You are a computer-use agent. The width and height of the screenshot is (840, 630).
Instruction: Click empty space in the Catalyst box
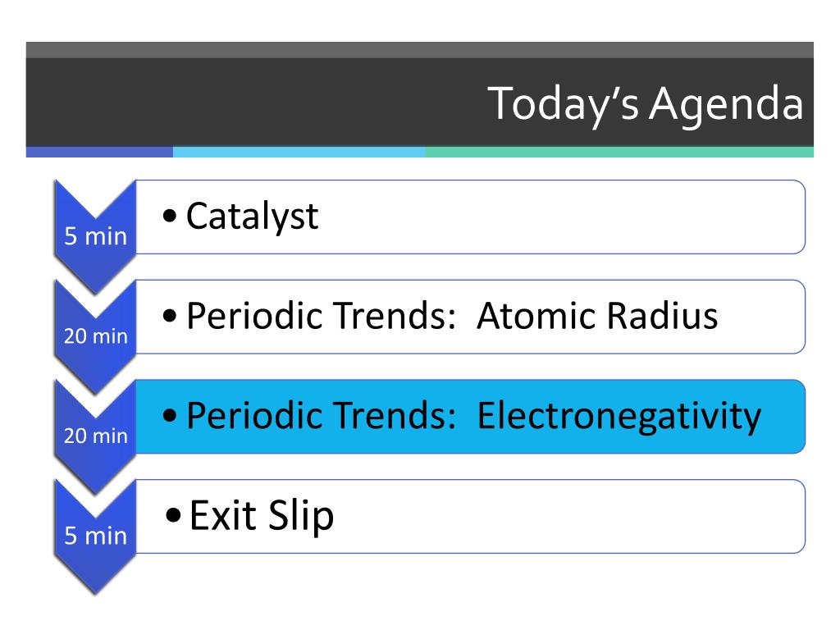coord(563,217)
